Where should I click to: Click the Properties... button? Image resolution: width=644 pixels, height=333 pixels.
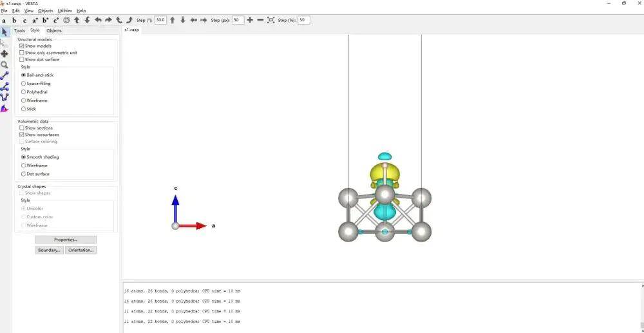click(66, 240)
